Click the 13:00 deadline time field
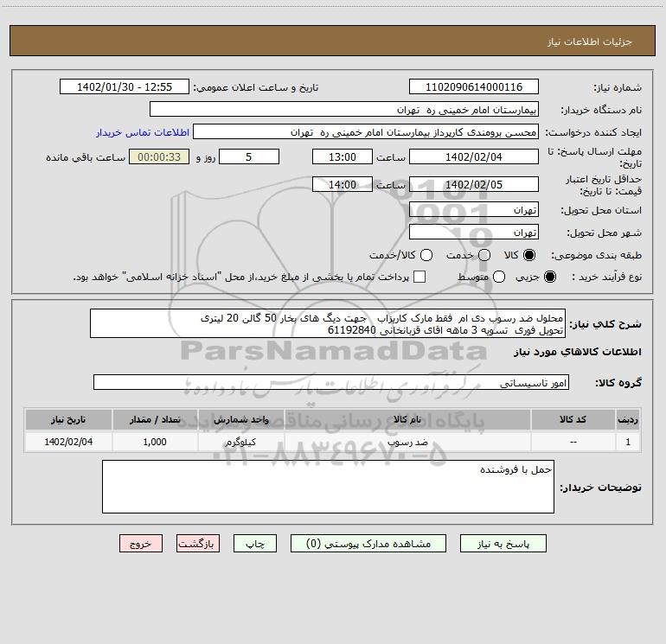 343,156
